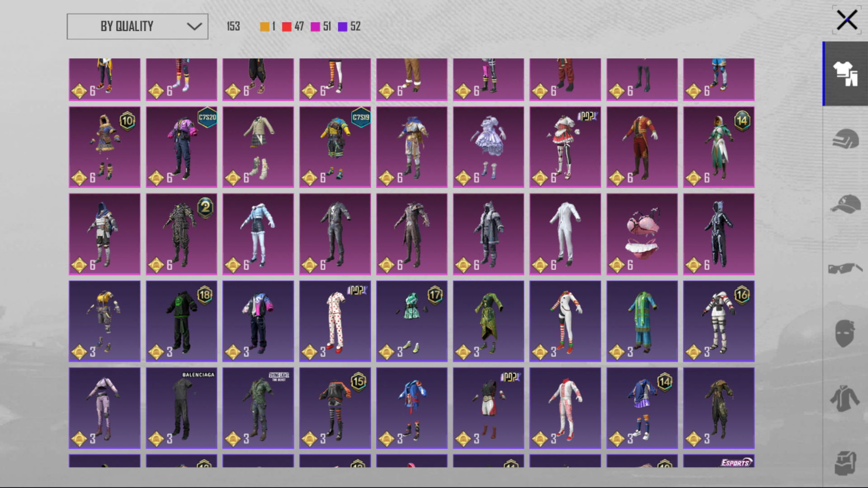Open the Jacket tops category
The width and height of the screenshot is (868, 488).
click(x=845, y=398)
